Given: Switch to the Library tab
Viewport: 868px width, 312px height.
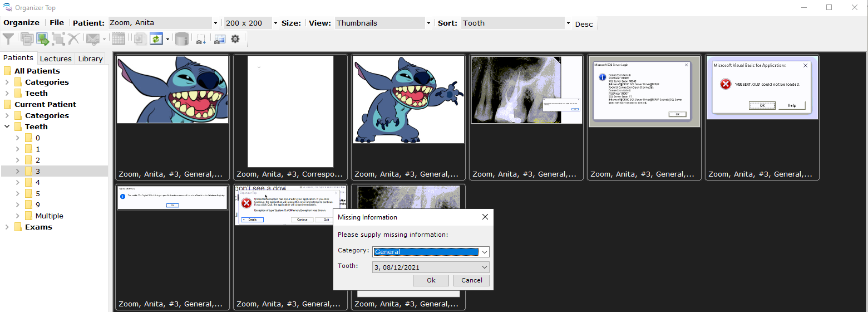Looking at the screenshot, I should 90,58.
